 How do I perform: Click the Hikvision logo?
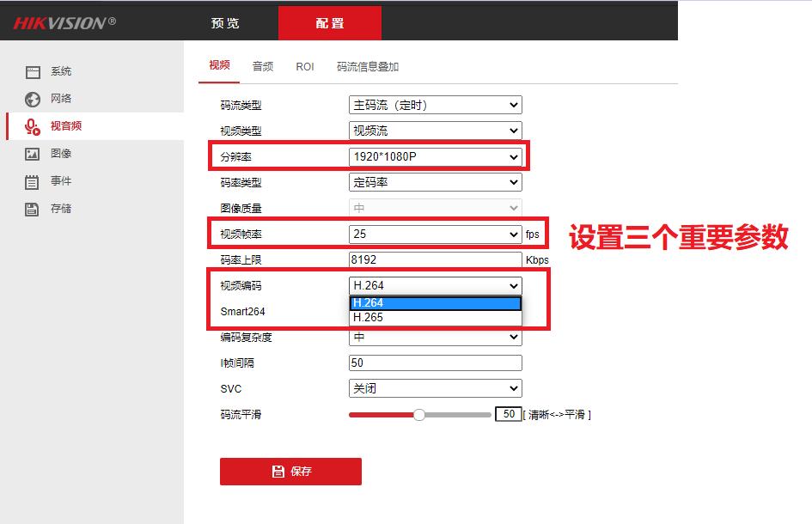point(64,23)
